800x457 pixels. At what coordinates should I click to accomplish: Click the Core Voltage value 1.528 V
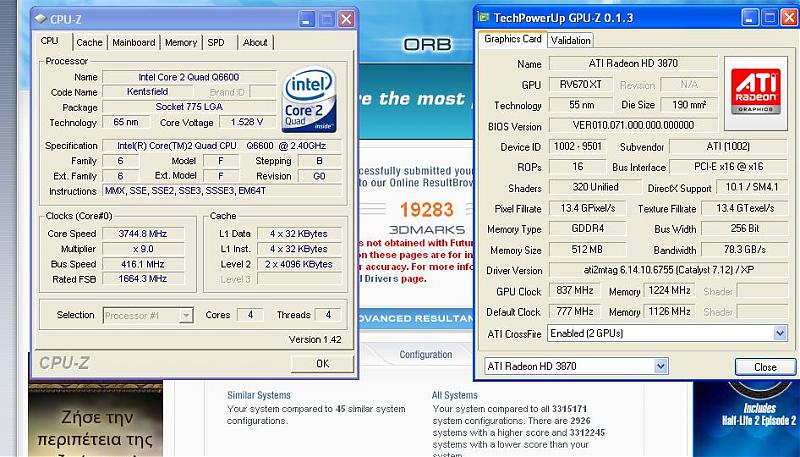247,122
